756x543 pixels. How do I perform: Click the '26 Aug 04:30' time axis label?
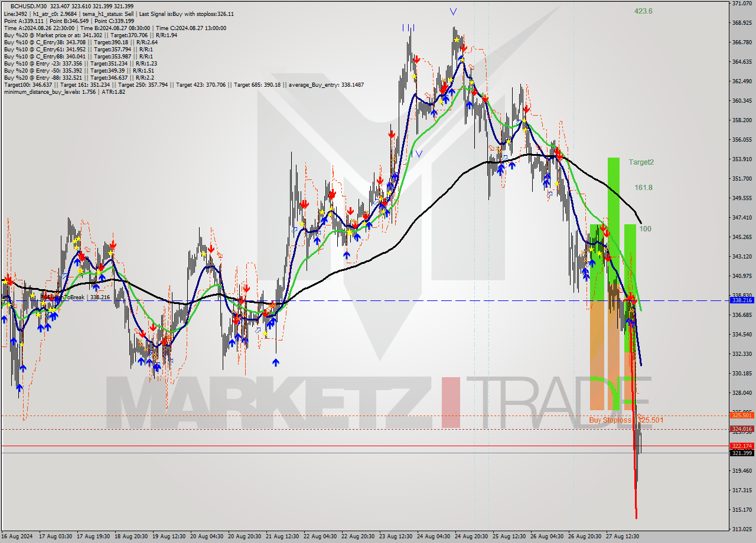tap(547, 537)
